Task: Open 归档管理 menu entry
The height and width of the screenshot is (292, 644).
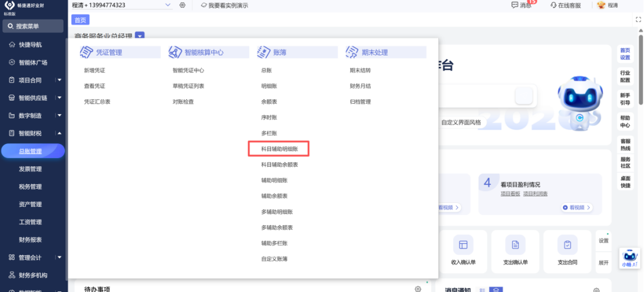Action: (360, 102)
